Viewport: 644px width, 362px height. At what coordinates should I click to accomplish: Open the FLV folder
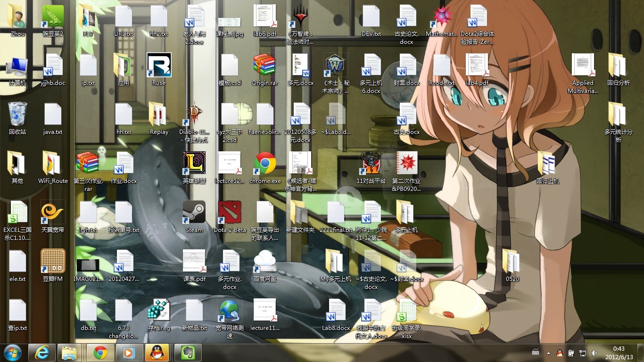[88, 16]
